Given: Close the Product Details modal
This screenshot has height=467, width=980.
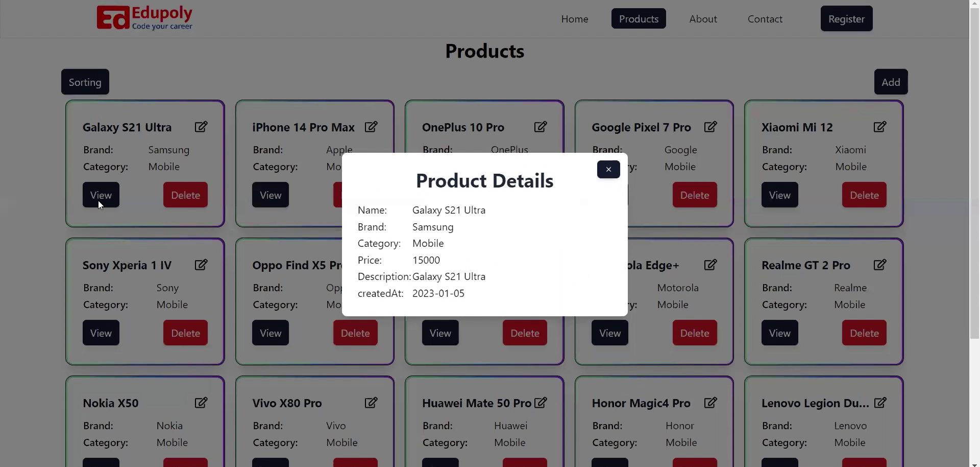Looking at the screenshot, I should (608, 170).
